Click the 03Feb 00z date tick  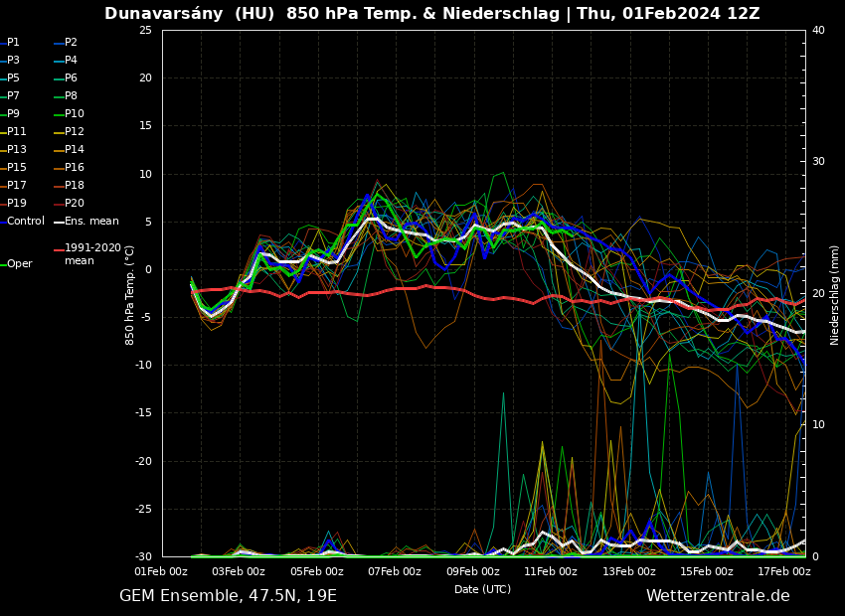[239, 571]
